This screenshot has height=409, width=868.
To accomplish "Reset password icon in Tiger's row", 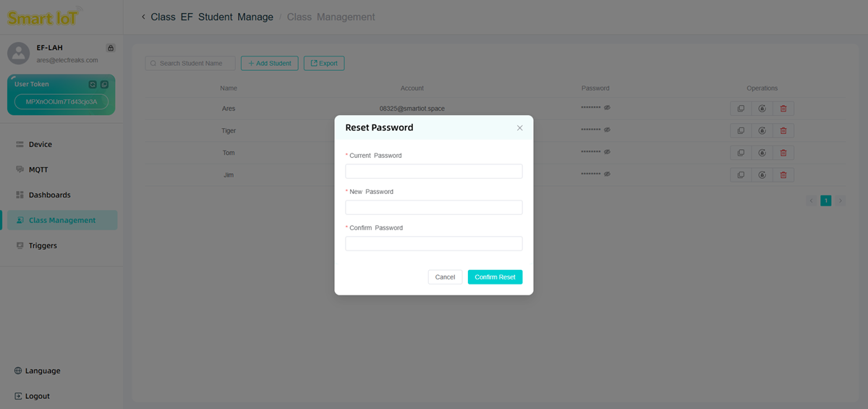I will point(762,131).
